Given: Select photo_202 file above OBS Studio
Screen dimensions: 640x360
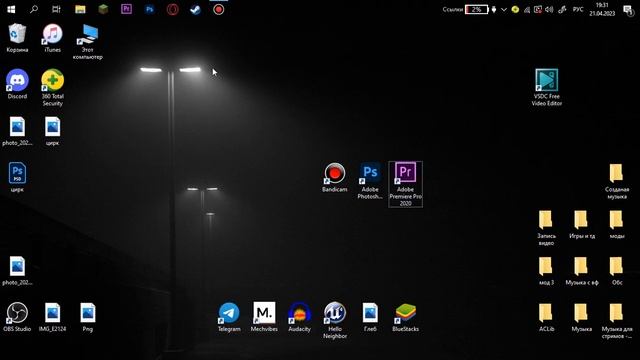Looking at the screenshot, I should tap(17, 271).
